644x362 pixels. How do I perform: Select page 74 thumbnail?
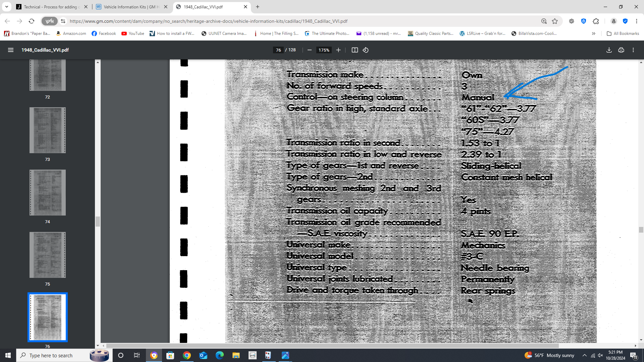click(x=47, y=192)
